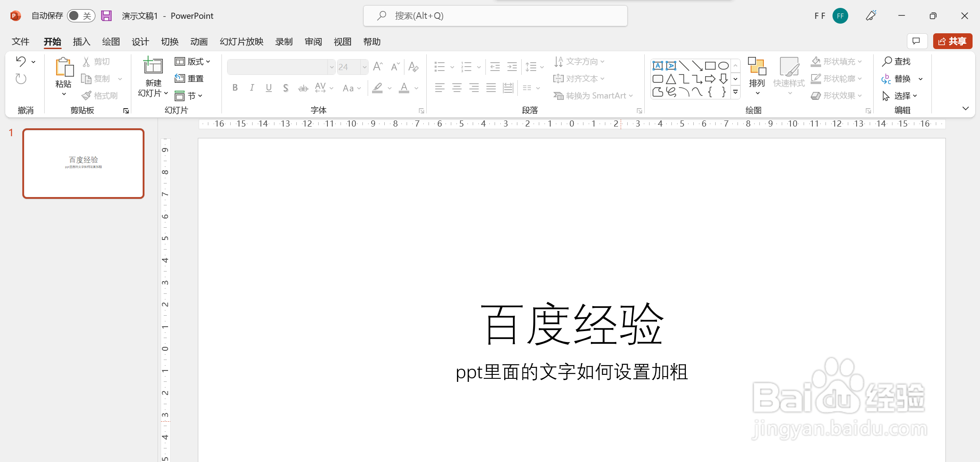Toggle the AutoSave switch
Screen dimensions: 980x462
[x=81, y=16]
